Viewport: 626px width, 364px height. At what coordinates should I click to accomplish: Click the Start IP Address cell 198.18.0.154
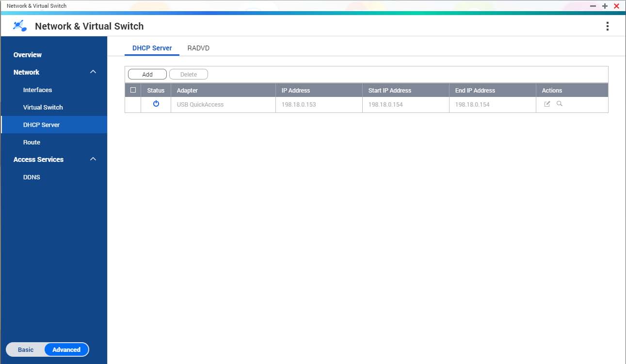click(x=405, y=105)
